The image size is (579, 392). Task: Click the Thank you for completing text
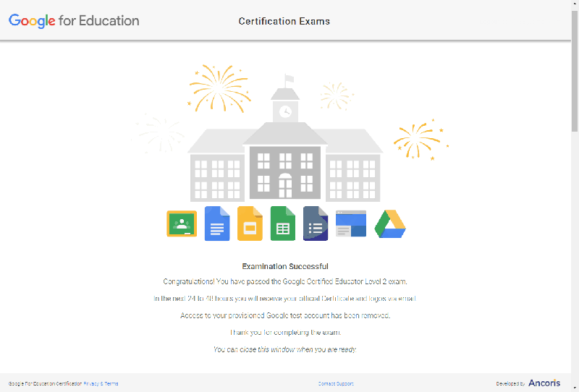point(285,333)
